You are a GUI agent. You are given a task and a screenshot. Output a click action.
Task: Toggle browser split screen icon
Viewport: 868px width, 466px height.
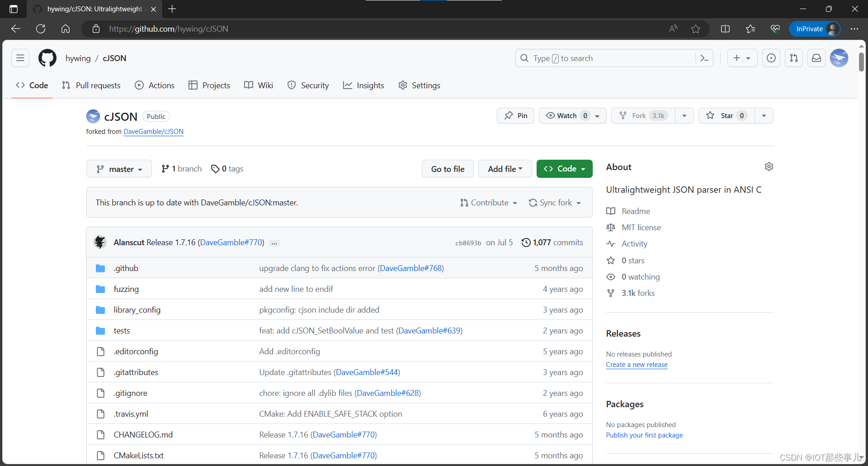pyautogui.click(x=725, y=29)
